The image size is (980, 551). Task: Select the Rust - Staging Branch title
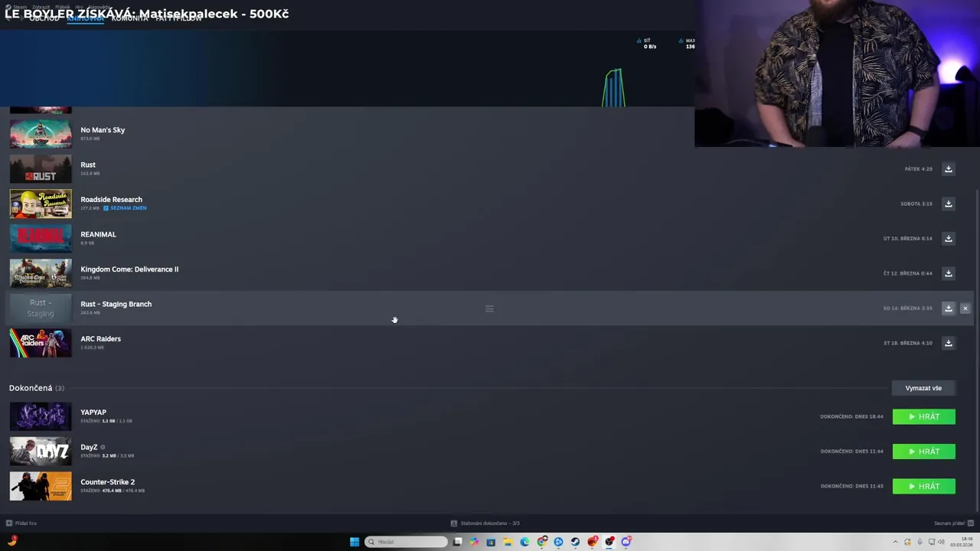tap(116, 304)
